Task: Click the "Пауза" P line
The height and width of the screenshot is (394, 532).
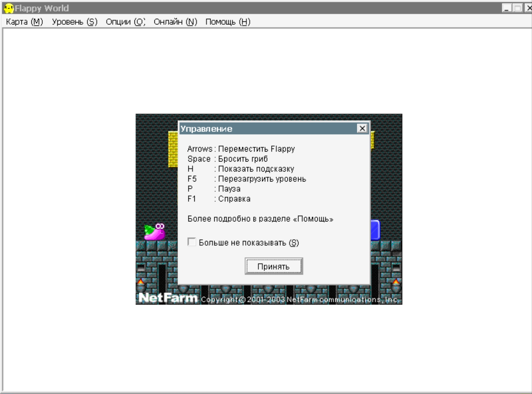Action: [x=214, y=189]
